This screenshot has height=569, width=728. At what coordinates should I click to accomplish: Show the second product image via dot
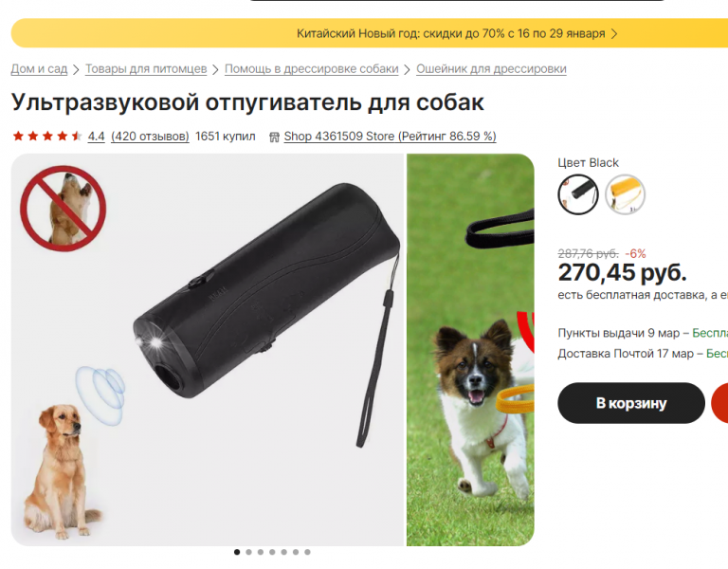pos(249,552)
